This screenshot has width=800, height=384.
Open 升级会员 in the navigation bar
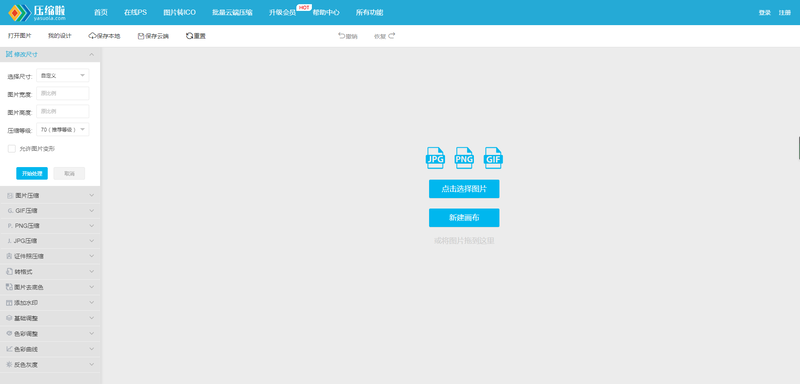tap(282, 13)
